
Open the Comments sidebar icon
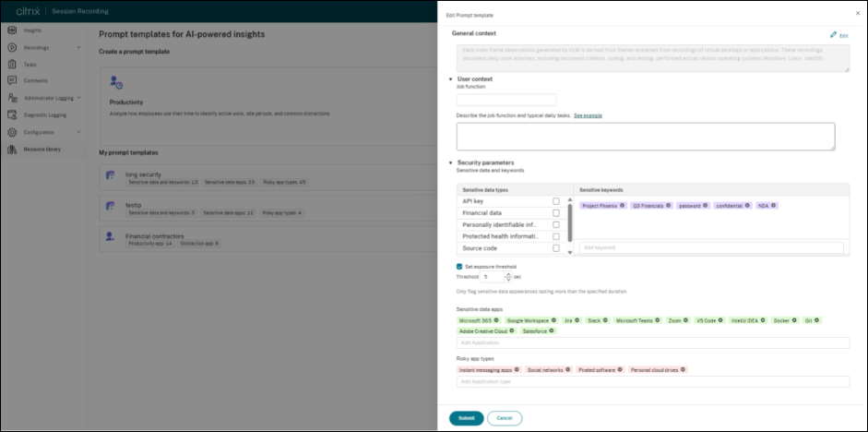12,81
